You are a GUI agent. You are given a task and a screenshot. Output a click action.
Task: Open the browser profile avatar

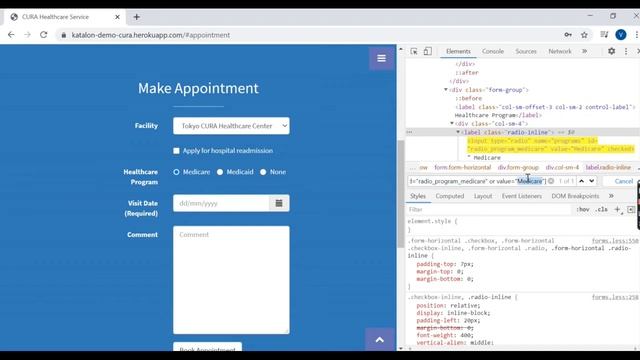[x=621, y=35]
